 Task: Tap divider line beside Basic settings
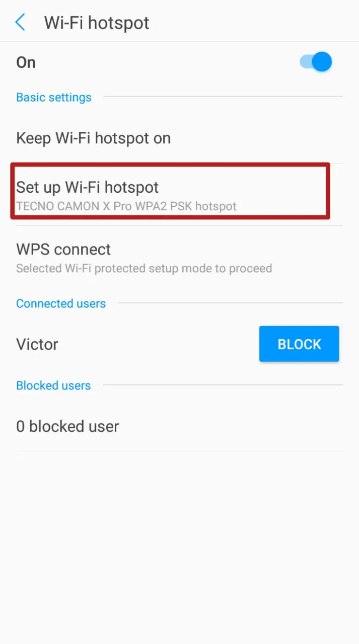click(x=223, y=97)
